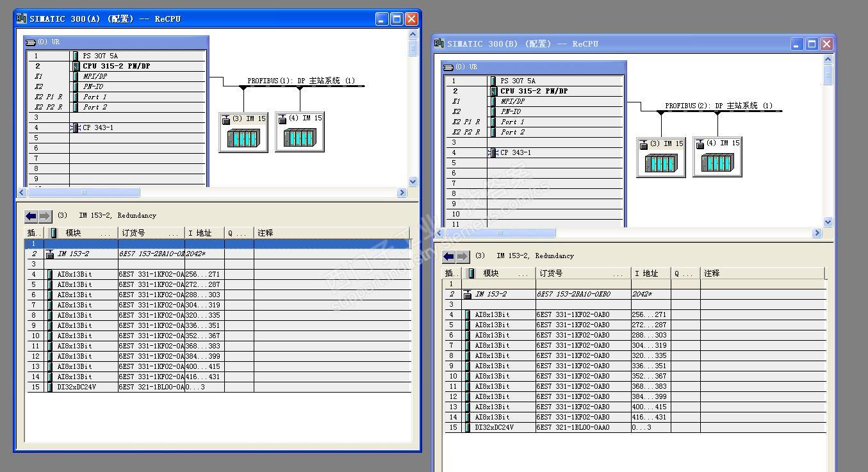Click (0) UR rack title icon in window A

point(30,42)
